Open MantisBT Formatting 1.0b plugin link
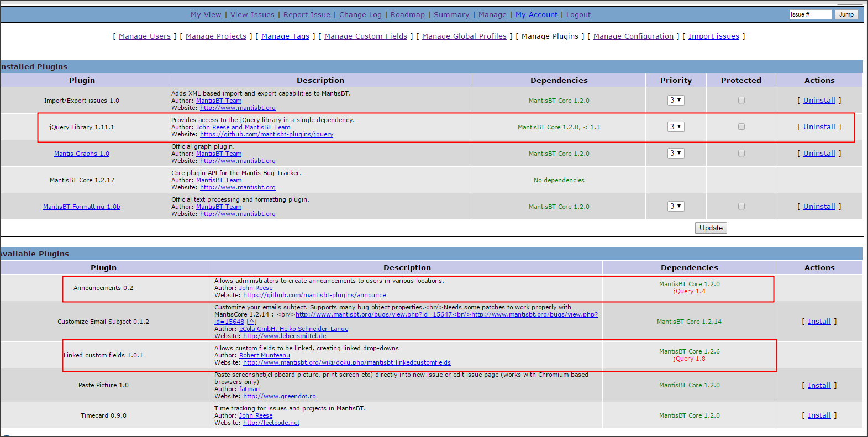 [x=82, y=207]
